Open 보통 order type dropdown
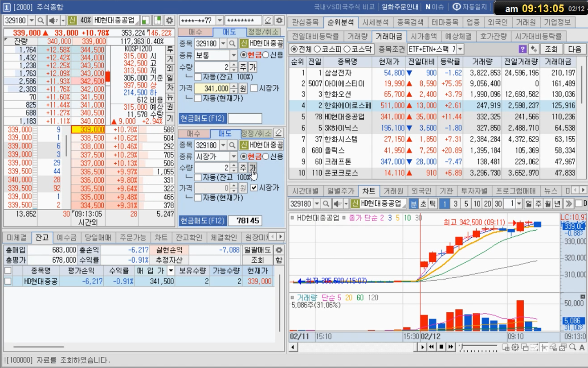Image resolution: width=588 pixels, height=368 pixels. [234, 55]
